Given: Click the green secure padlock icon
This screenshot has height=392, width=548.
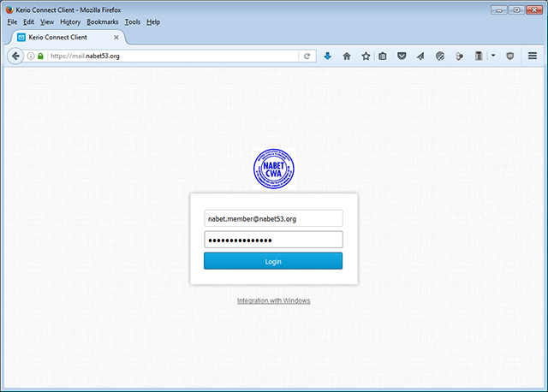Looking at the screenshot, I should tap(40, 56).
